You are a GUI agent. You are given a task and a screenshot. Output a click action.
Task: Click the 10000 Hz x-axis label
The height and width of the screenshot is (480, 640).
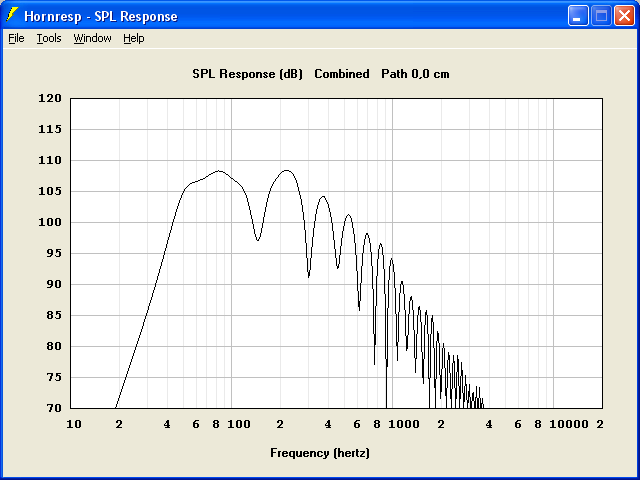(x=569, y=424)
